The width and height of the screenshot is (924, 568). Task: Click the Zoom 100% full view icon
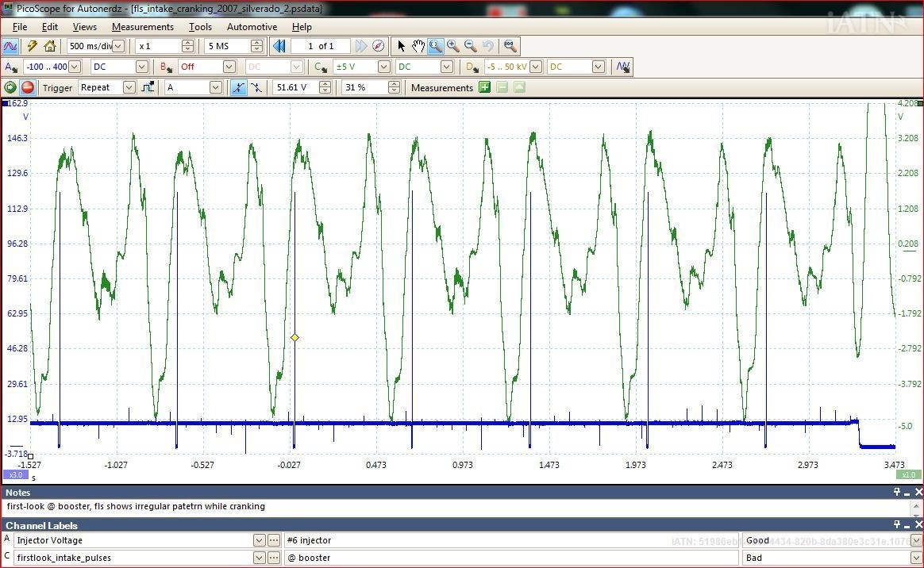pos(510,46)
